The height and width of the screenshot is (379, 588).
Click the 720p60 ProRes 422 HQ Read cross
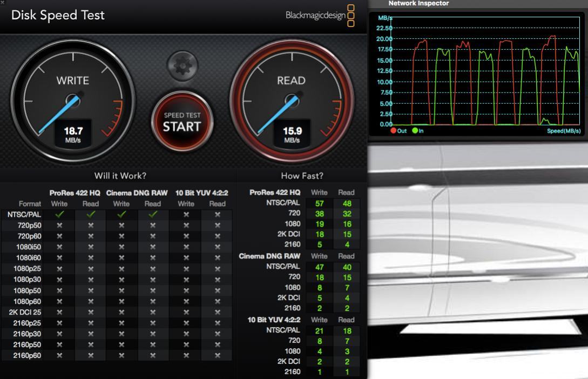(91, 236)
